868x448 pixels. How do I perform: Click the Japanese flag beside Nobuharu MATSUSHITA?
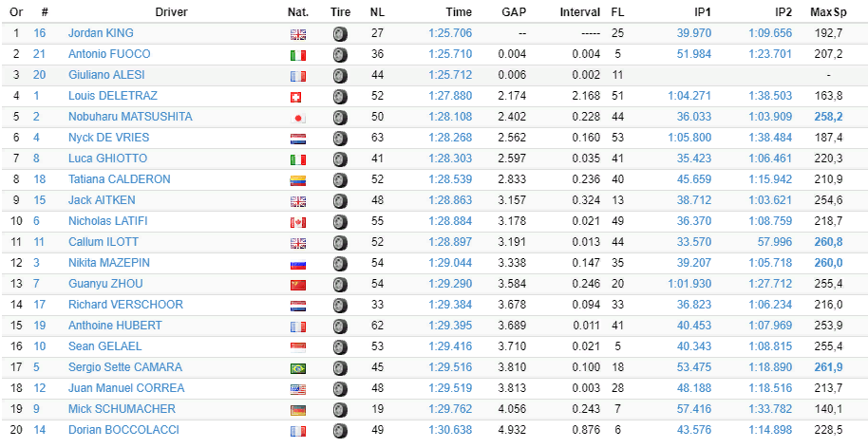click(x=298, y=118)
